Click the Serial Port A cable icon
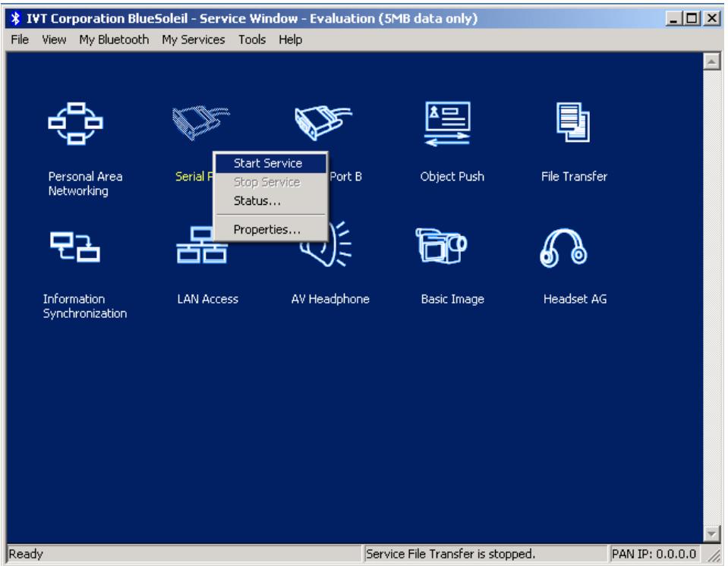The height and width of the screenshot is (566, 728). [200, 122]
